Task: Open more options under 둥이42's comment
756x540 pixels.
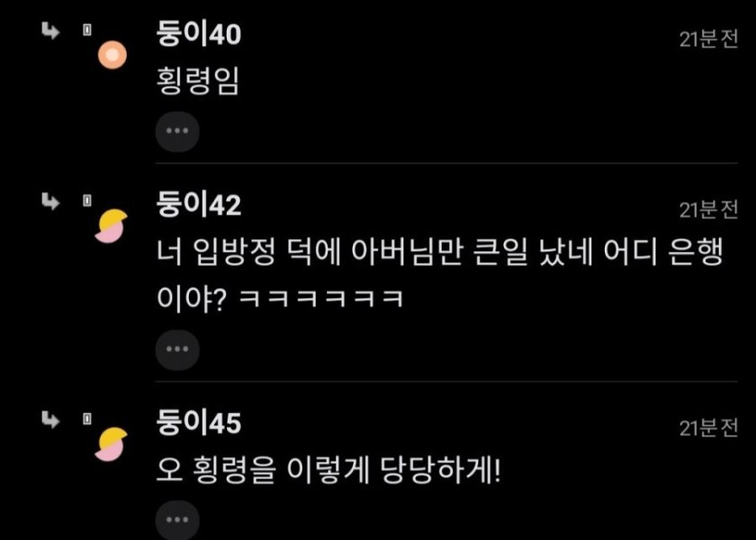Action: click(177, 349)
